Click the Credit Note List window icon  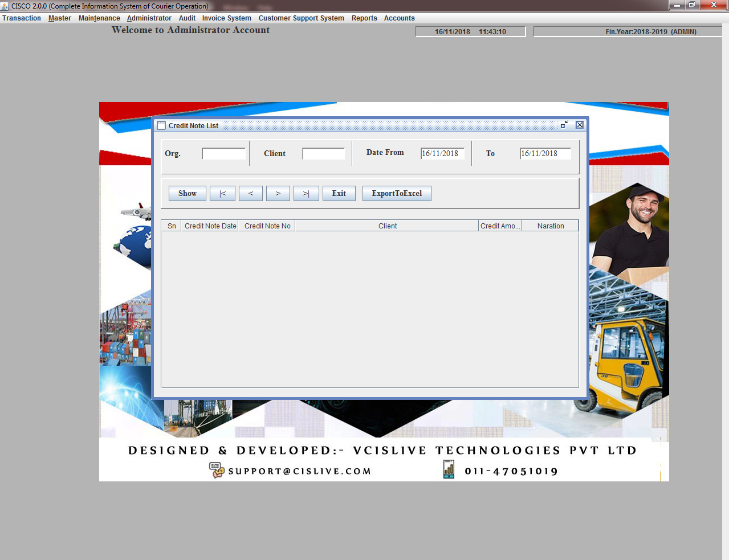[x=161, y=125]
